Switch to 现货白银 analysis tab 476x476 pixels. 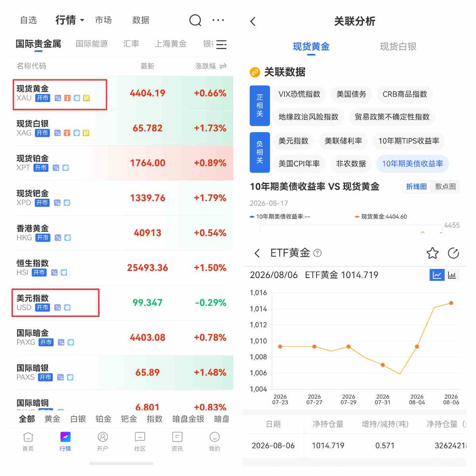click(398, 46)
